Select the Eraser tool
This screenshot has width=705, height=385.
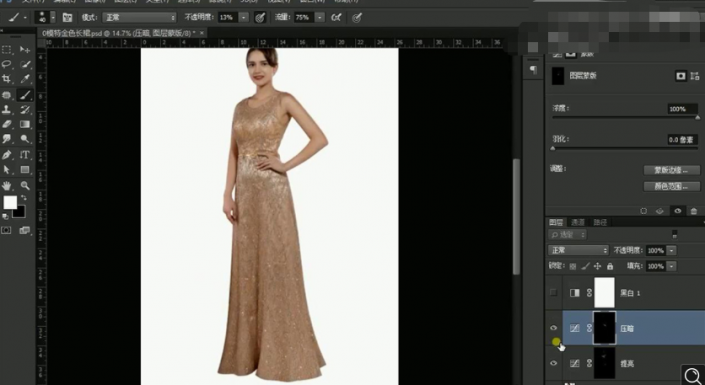7,124
